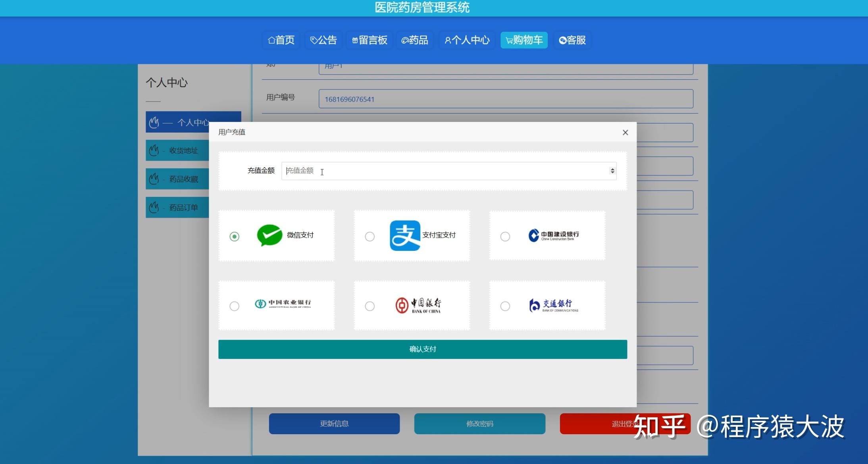The width and height of the screenshot is (868, 464).
Task: Click the 公告 announcements icon
Action: click(x=314, y=40)
